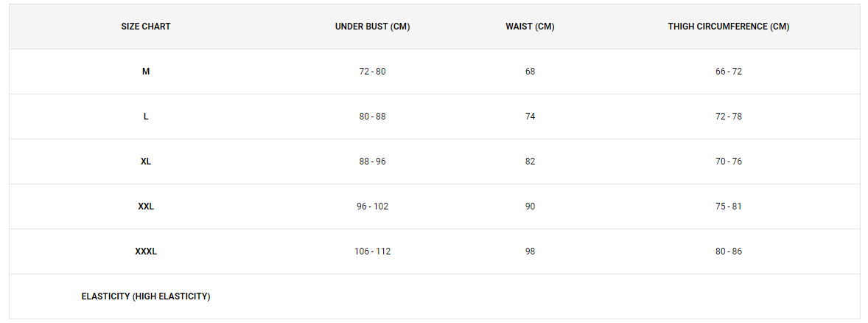868x323 pixels.
Task: Select the THIGH CIRCUMFERENCE (CM) header
Action: point(729,27)
